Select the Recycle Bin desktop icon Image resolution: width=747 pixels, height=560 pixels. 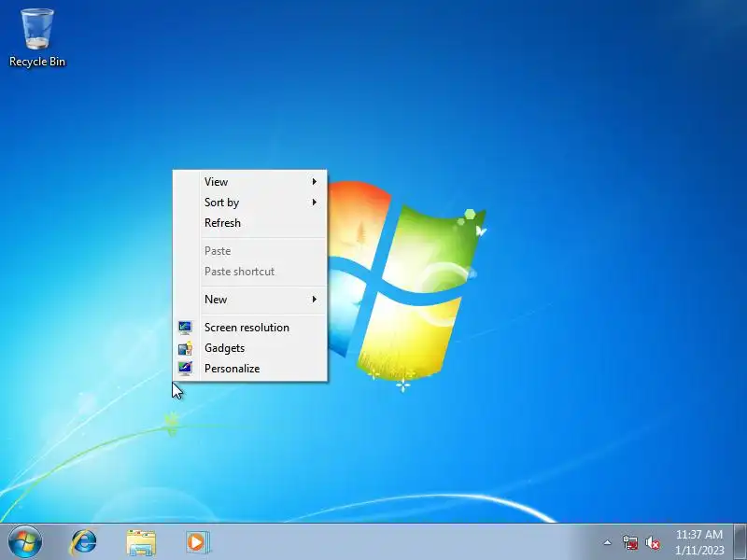tap(37, 38)
